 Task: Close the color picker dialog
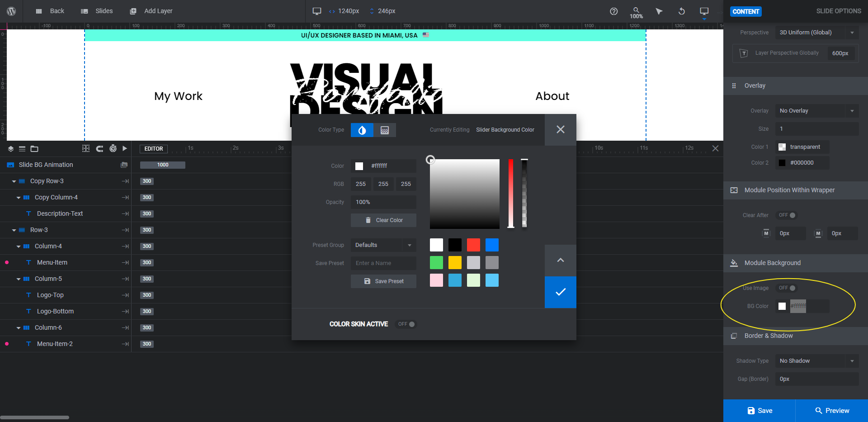point(561,130)
